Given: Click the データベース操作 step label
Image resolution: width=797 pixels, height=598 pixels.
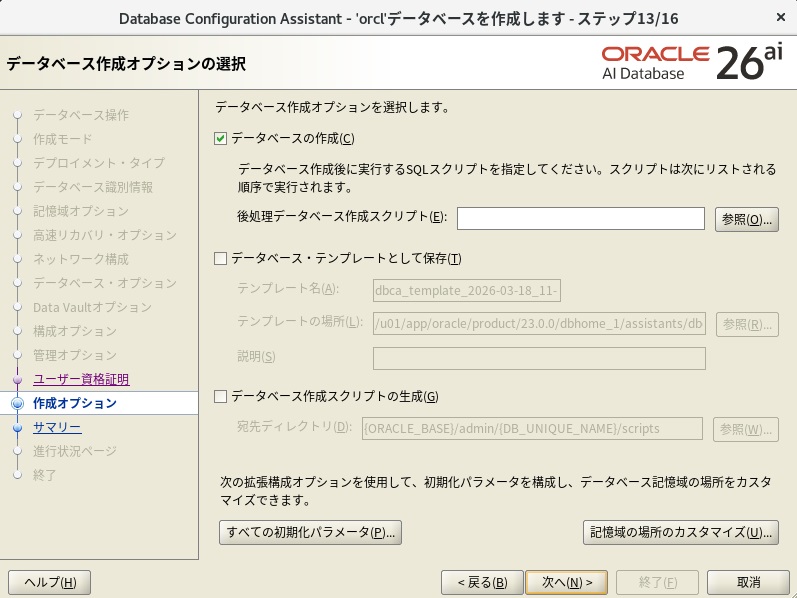Looking at the screenshot, I should coord(81,115).
